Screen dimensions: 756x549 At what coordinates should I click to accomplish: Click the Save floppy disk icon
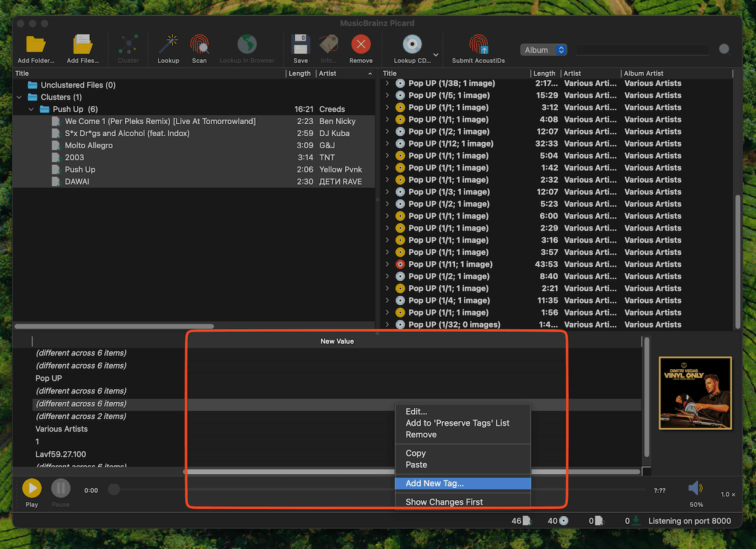point(300,46)
